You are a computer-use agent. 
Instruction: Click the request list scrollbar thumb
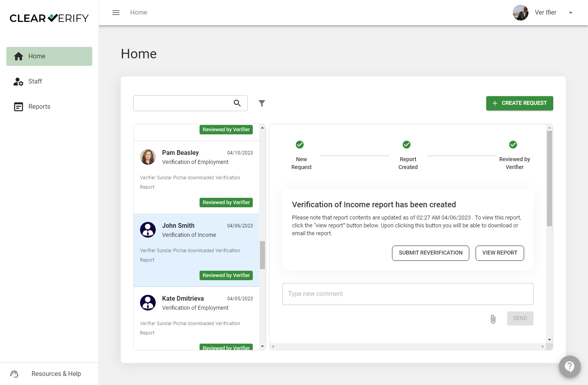[262, 255]
